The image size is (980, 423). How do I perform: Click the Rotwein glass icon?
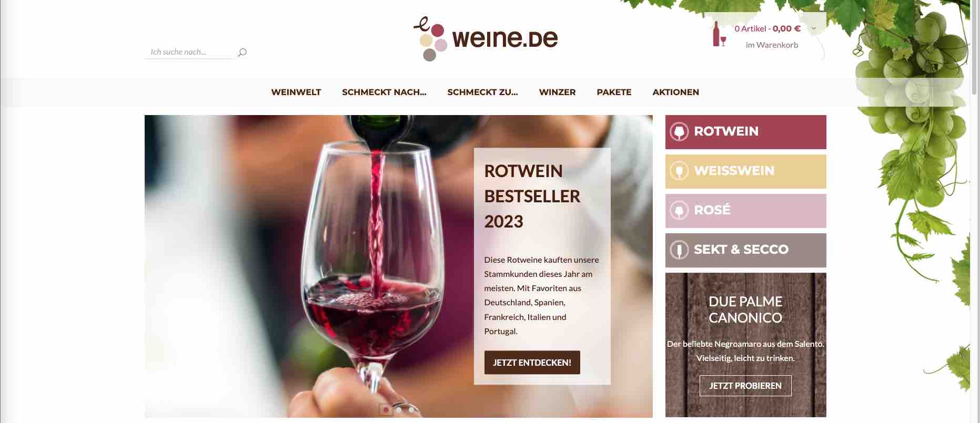679,132
